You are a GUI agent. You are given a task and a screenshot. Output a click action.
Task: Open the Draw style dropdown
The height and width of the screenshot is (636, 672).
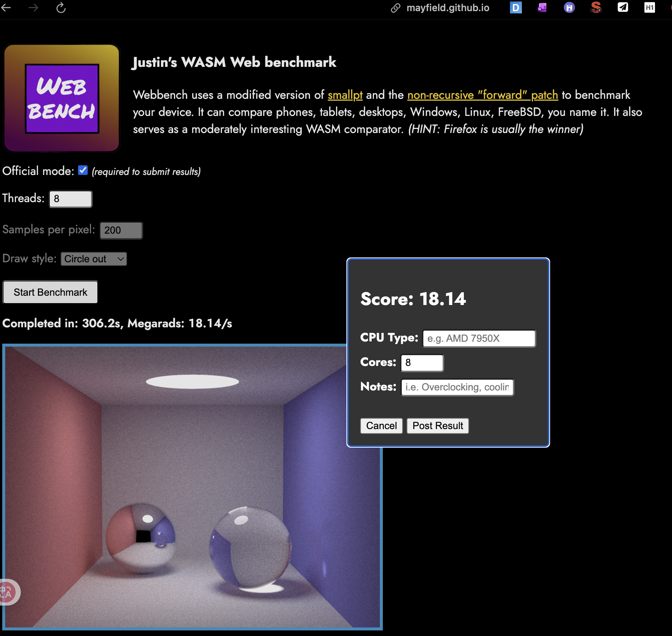point(94,259)
